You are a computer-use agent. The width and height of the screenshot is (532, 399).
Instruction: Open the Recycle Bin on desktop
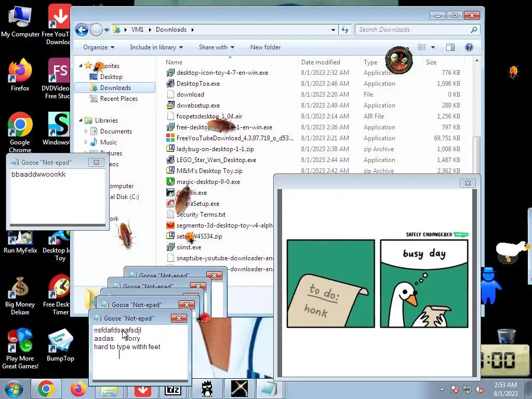507,337
